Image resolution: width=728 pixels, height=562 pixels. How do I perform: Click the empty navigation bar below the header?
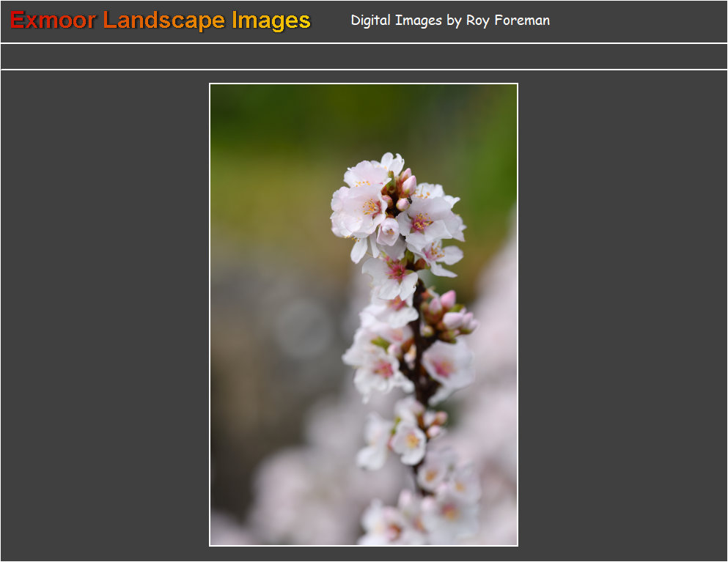[x=364, y=56]
